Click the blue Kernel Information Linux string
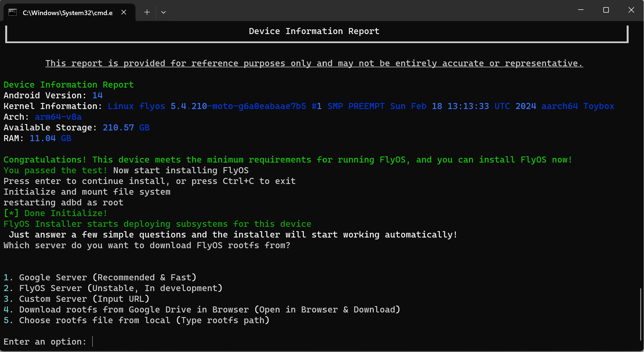The height and width of the screenshot is (352, 644). tap(361, 106)
